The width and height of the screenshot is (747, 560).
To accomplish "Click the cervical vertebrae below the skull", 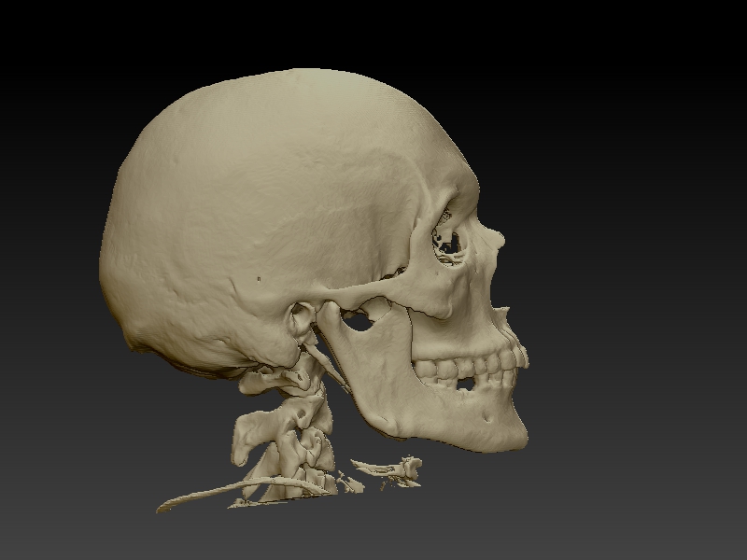I will 299,429.
